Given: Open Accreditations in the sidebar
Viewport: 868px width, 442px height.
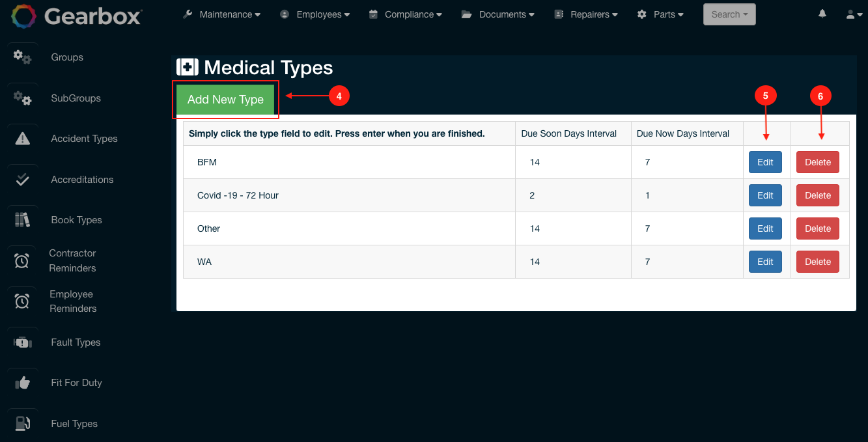Looking at the screenshot, I should (x=82, y=180).
